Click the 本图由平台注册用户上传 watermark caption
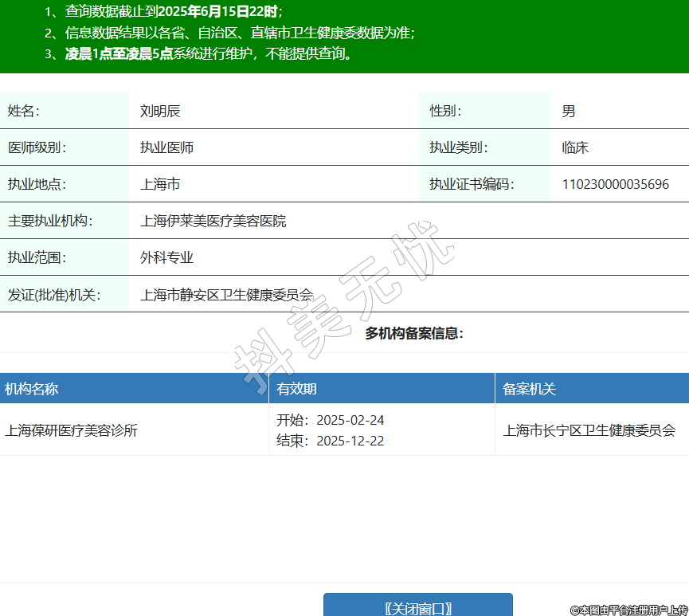The height and width of the screenshot is (616, 689). (x=628, y=610)
